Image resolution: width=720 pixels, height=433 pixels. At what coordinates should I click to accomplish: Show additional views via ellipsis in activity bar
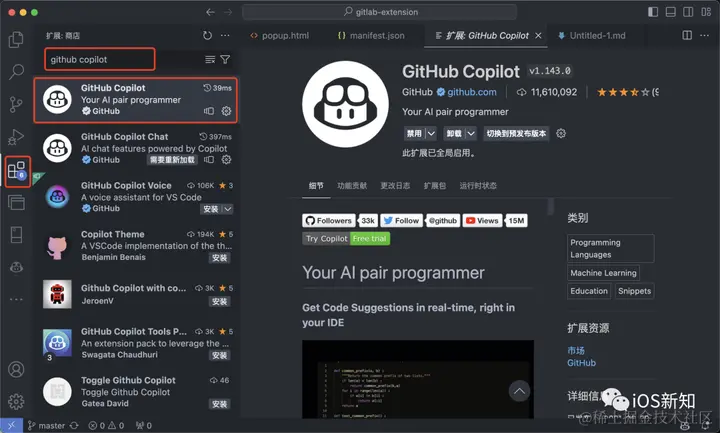(16, 299)
